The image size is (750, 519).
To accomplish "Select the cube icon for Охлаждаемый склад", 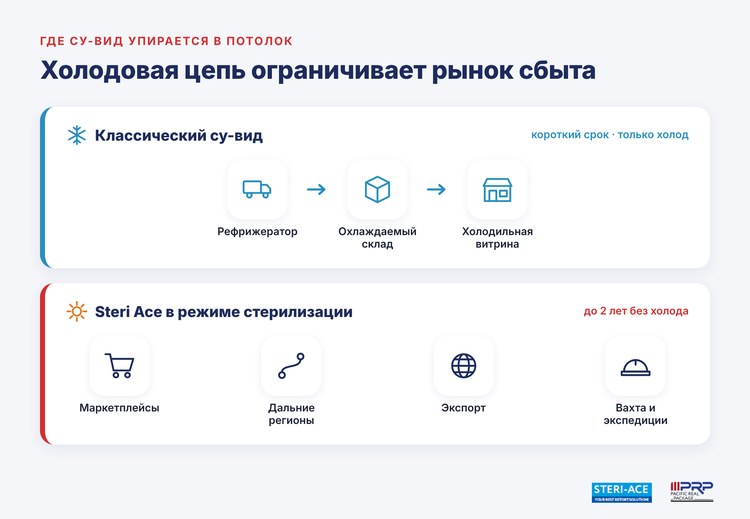I will click(377, 189).
